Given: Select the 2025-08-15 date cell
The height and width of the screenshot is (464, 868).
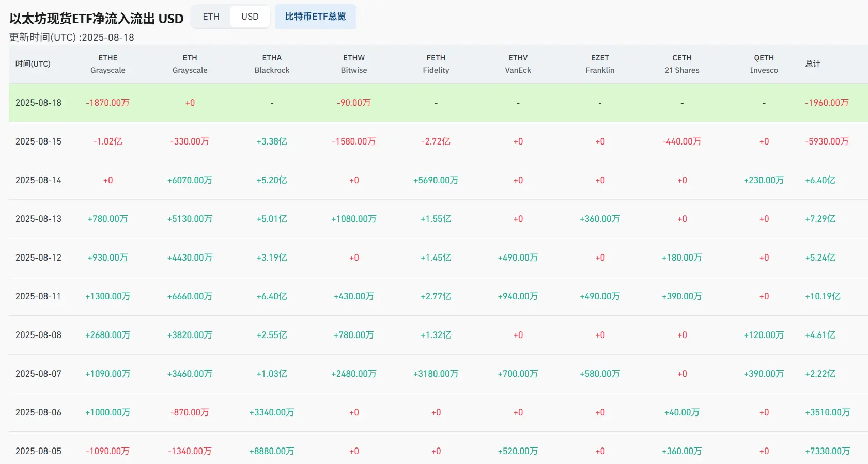Looking at the screenshot, I should pos(39,141).
